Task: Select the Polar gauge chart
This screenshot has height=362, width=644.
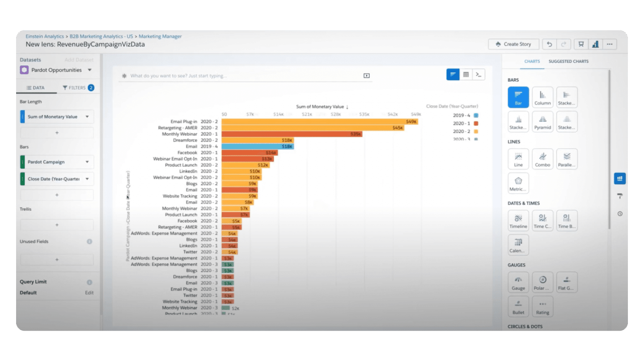Action: point(542,282)
